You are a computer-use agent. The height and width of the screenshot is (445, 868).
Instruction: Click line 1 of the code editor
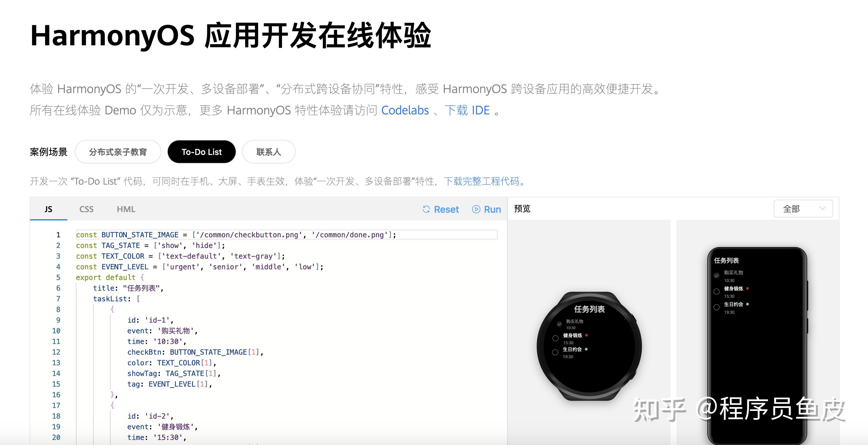pyautogui.click(x=287, y=235)
